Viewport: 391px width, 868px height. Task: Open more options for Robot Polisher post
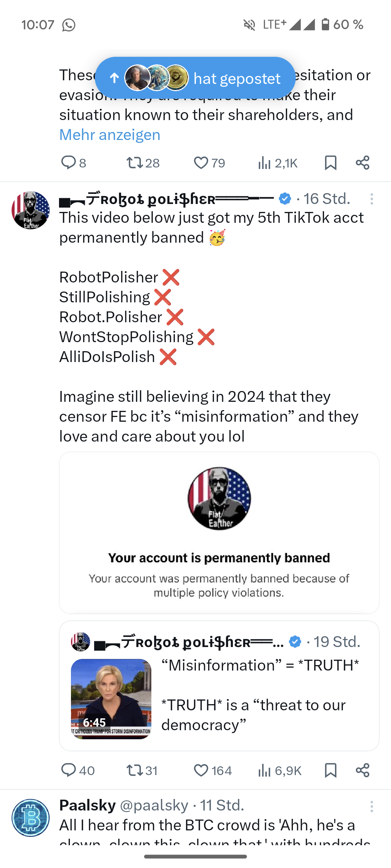tap(371, 199)
